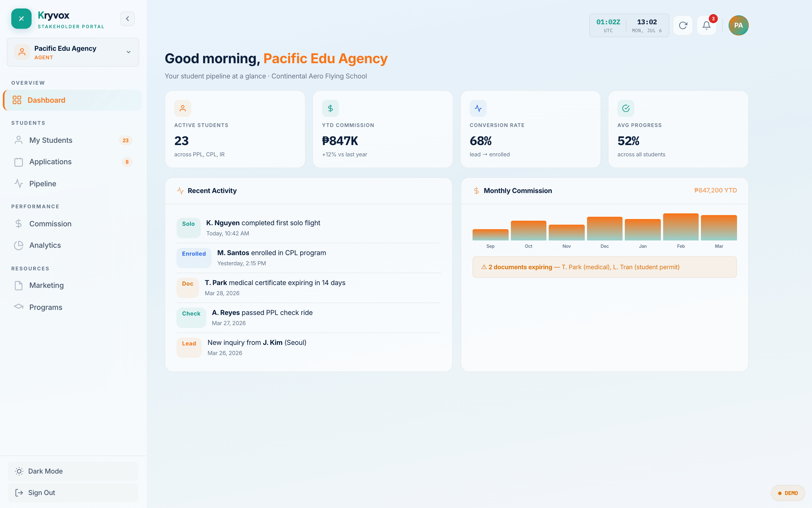Click the Marketing document icon
812x508 pixels.
coord(18,286)
